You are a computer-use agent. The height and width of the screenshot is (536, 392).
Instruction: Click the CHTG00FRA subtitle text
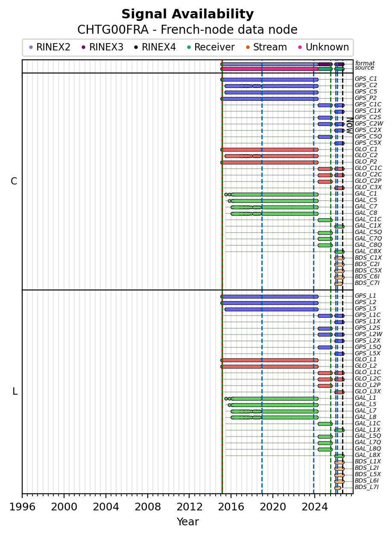point(187,30)
